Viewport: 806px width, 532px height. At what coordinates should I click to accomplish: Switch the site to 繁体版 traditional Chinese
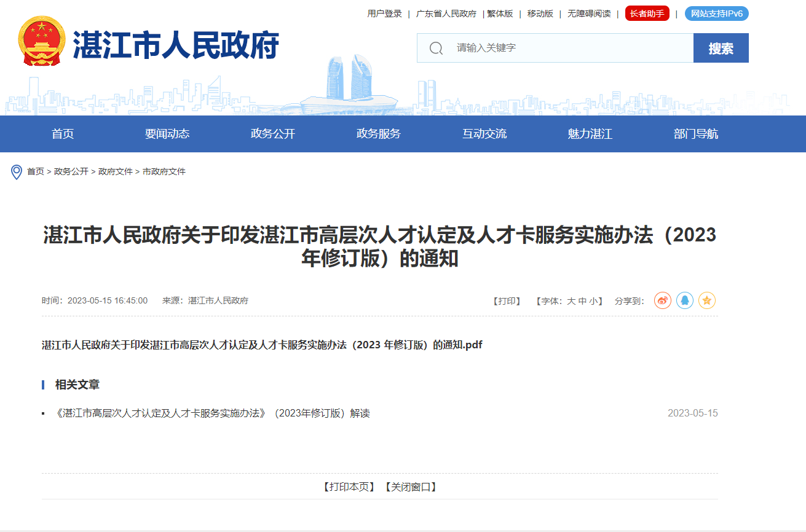click(x=500, y=13)
